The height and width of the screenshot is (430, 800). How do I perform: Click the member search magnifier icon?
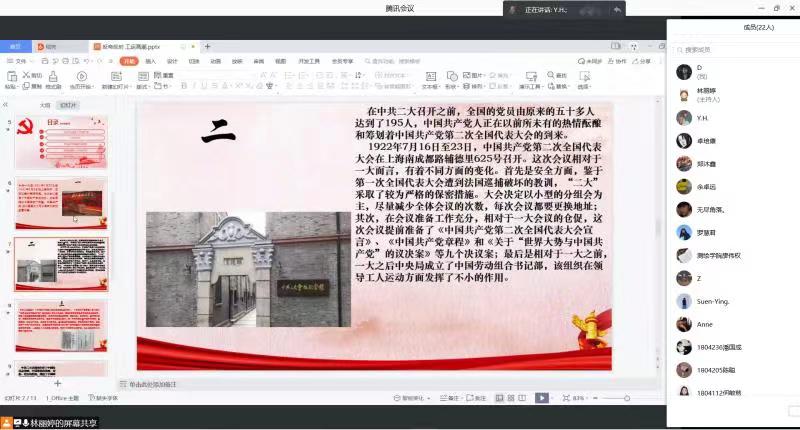pos(680,49)
